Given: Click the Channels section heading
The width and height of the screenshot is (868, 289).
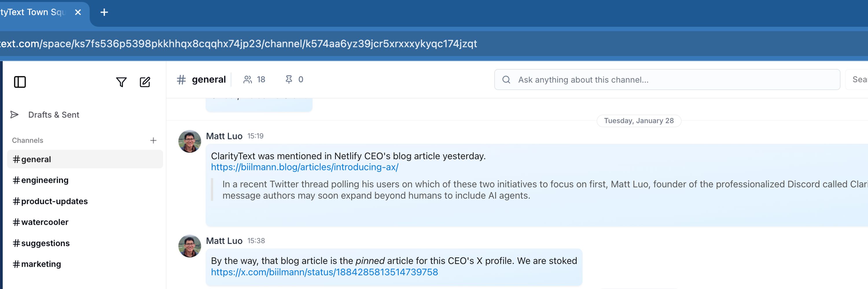Looking at the screenshot, I should [27, 140].
